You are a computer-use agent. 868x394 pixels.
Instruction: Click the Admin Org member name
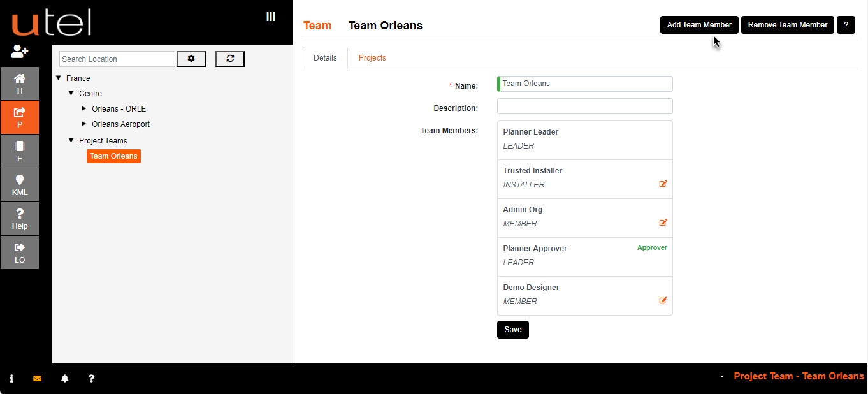coord(523,210)
